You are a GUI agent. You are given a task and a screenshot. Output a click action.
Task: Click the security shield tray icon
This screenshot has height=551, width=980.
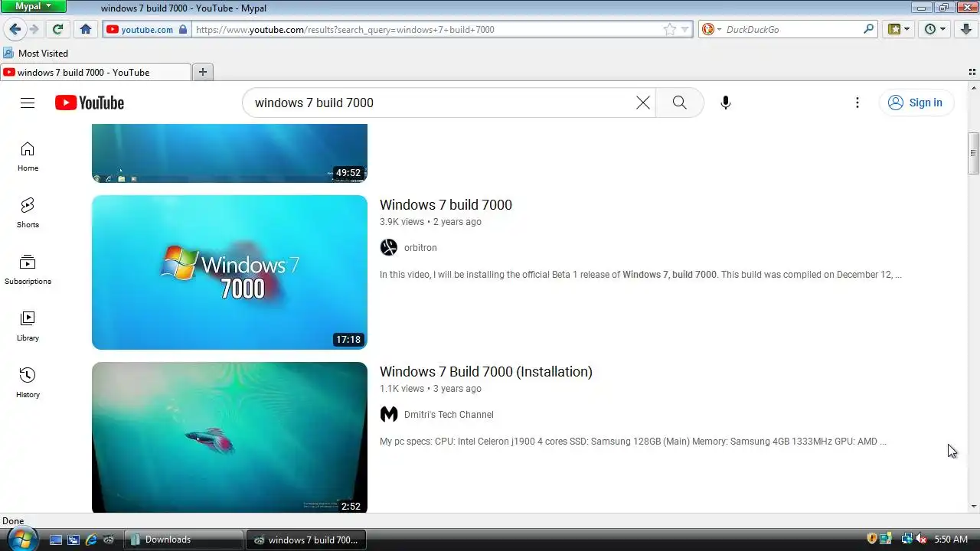point(872,539)
